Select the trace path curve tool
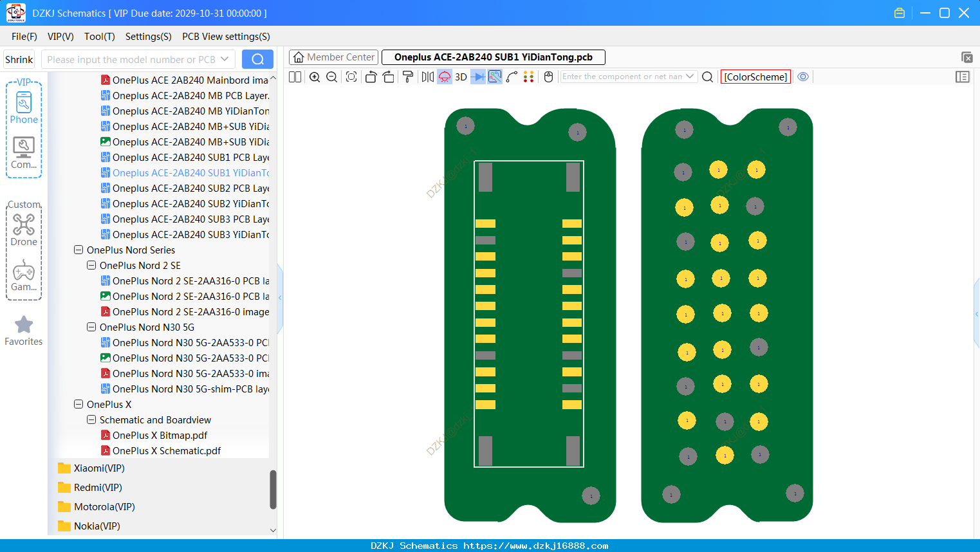The width and height of the screenshot is (980, 552). click(x=512, y=77)
